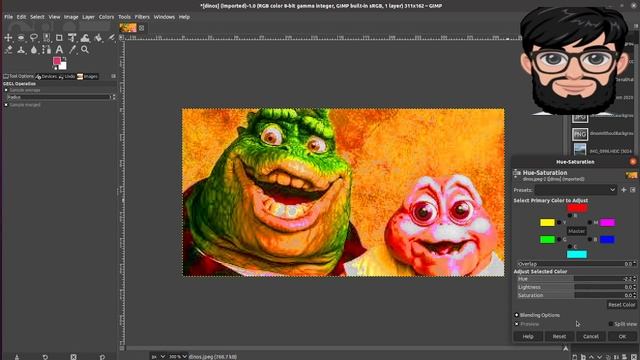Choose the Magenta primary color radio
This screenshot has height=360, width=640.
[589, 222]
